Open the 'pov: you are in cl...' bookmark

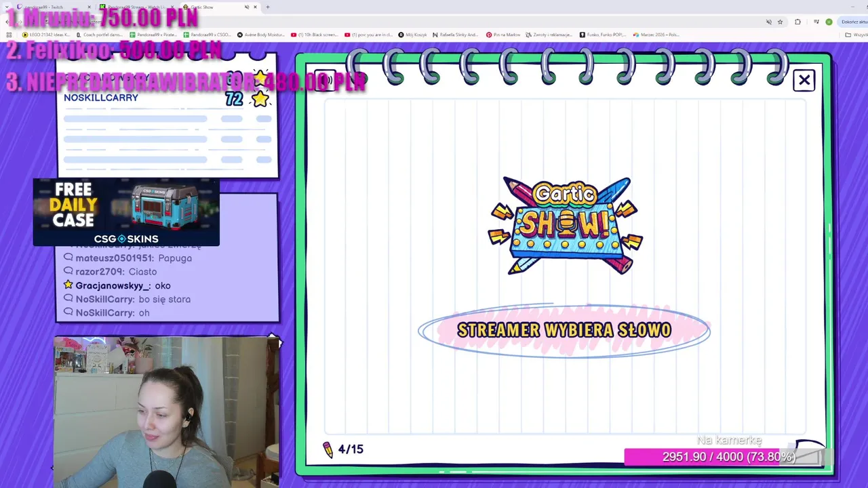[369, 35]
